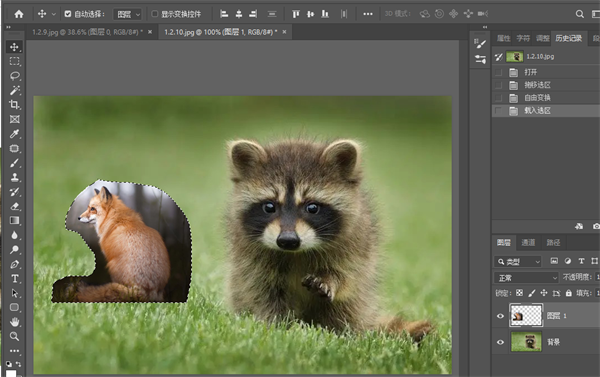
Task: Open the search icon in options bar
Action: tap(580, 14)
